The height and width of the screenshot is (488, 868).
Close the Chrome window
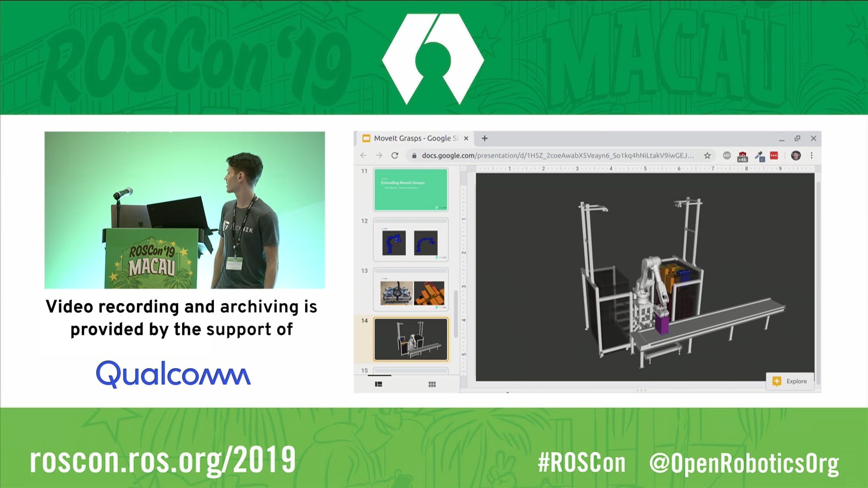point(813,138)
